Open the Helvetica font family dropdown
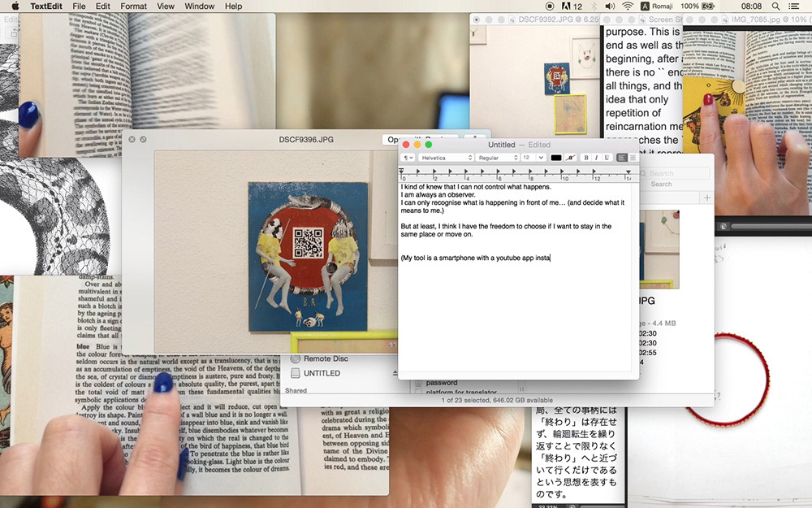 pos(446,158)
